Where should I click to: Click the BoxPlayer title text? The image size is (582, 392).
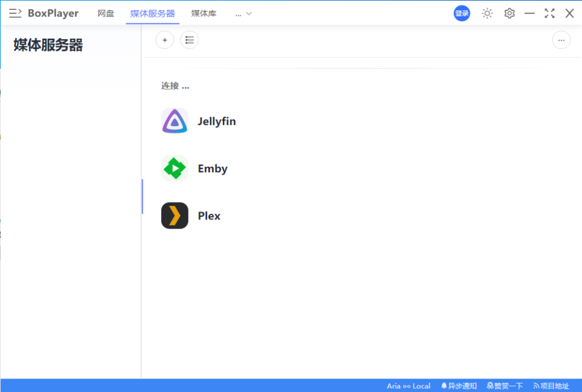[x=53, y=13]
